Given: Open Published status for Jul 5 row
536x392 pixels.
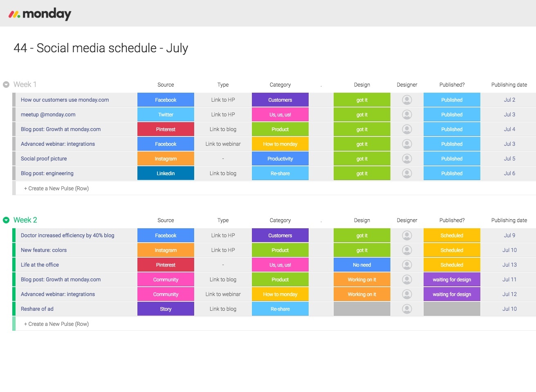Looking at the screenshot, I should click(452, 159).
